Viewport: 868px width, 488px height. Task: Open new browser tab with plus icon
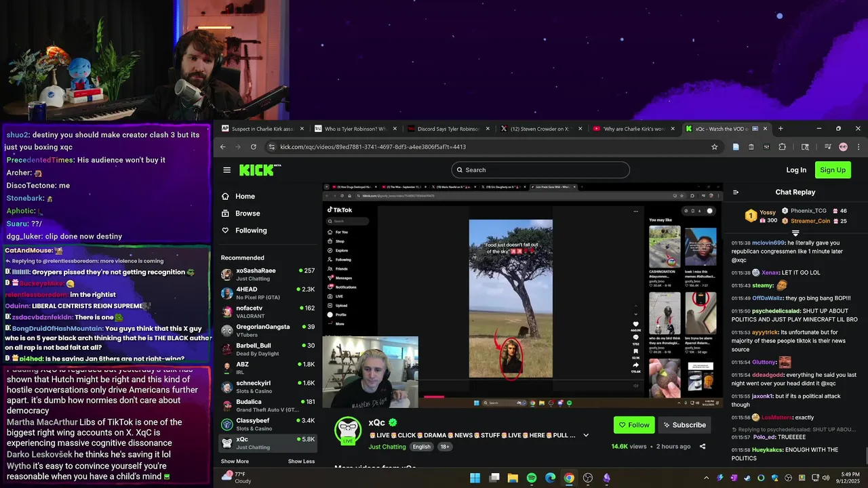click(781, 128)
